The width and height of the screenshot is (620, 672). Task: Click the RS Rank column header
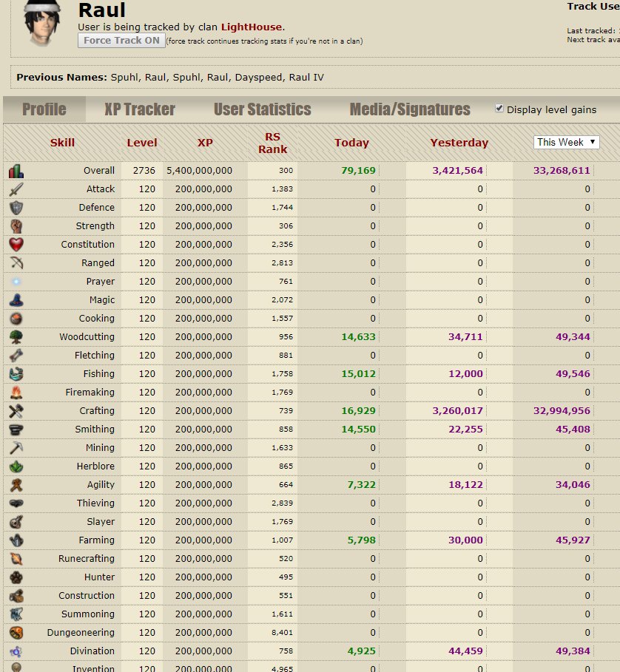coord(273,143)
